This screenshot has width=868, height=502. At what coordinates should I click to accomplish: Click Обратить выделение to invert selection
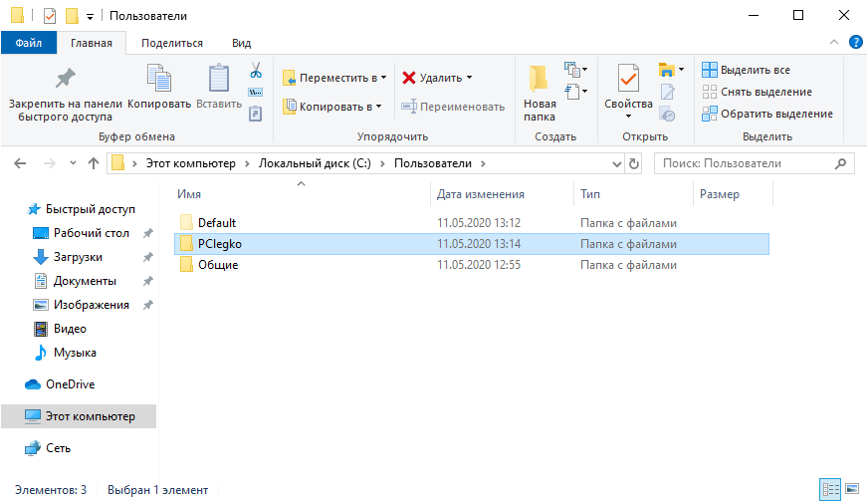[766, 114]
